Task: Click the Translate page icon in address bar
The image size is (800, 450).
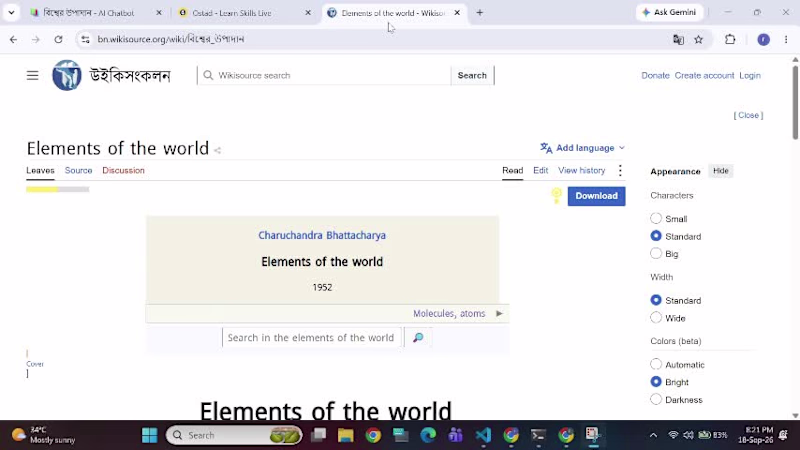Action: 678,39
